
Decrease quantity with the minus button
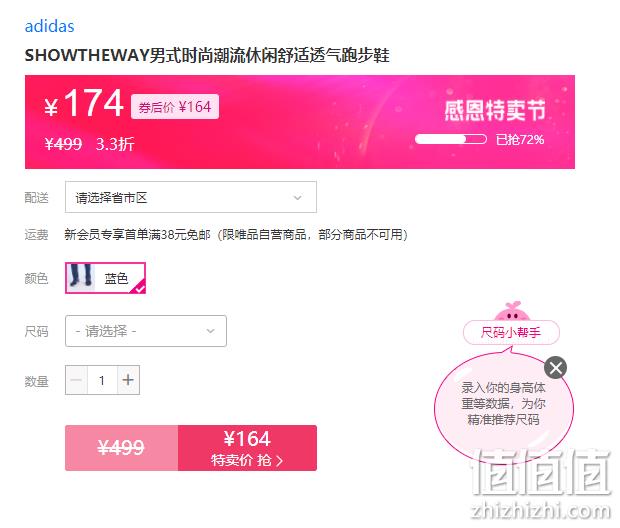76,380
